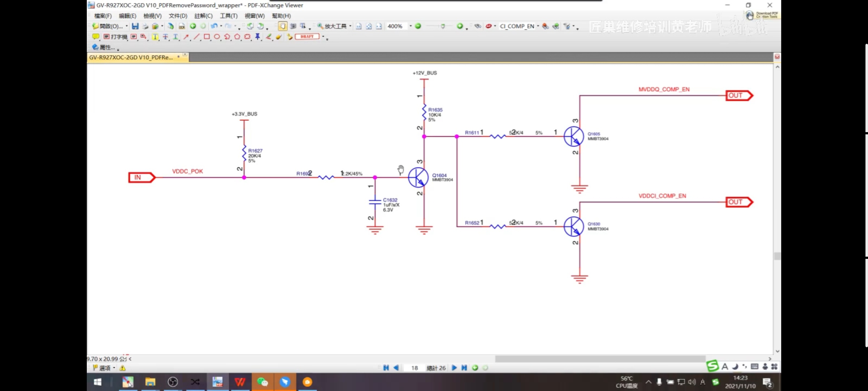Jump to the first page
This screenshot has width=868, height=391.
(x=386, y=368)
